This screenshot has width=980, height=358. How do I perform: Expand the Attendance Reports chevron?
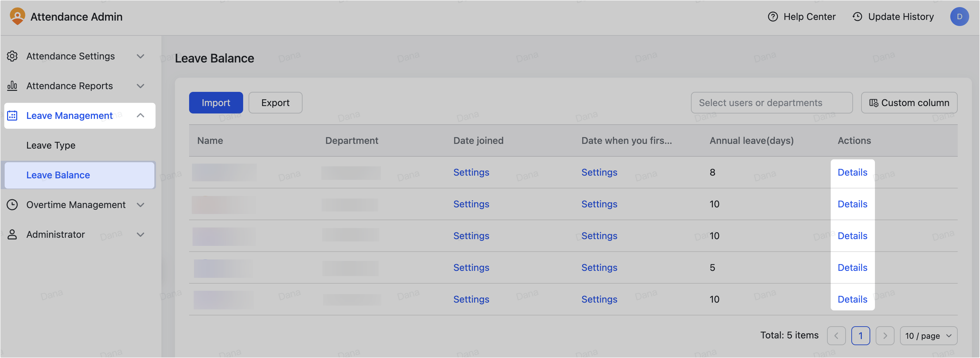tap(140, 86)
